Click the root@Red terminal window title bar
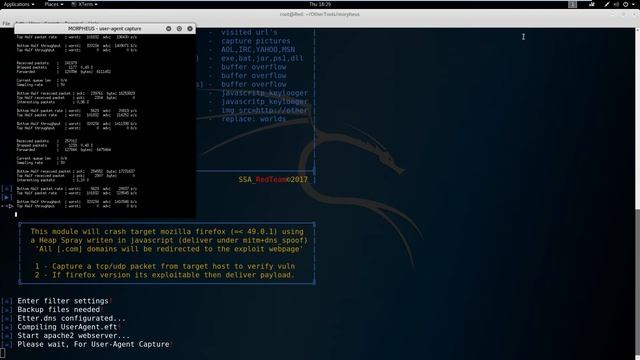Viewport: 640px width, 360px height. click(x=320, y=14)
